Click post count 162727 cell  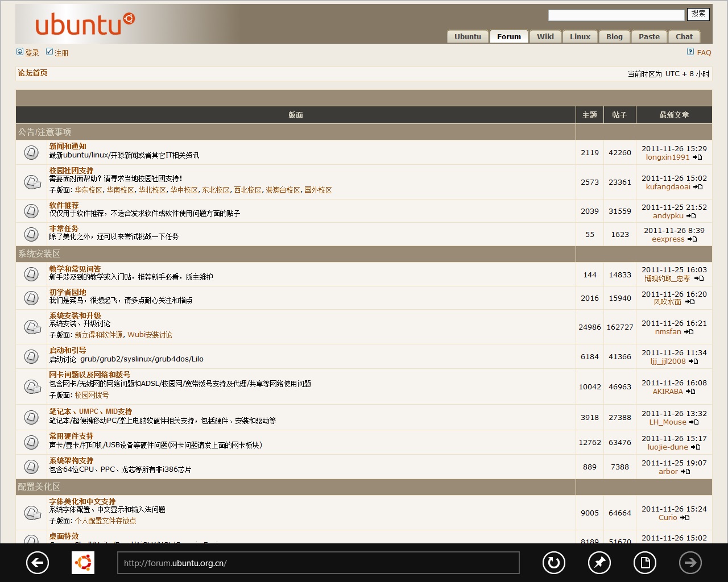[620, 327]
